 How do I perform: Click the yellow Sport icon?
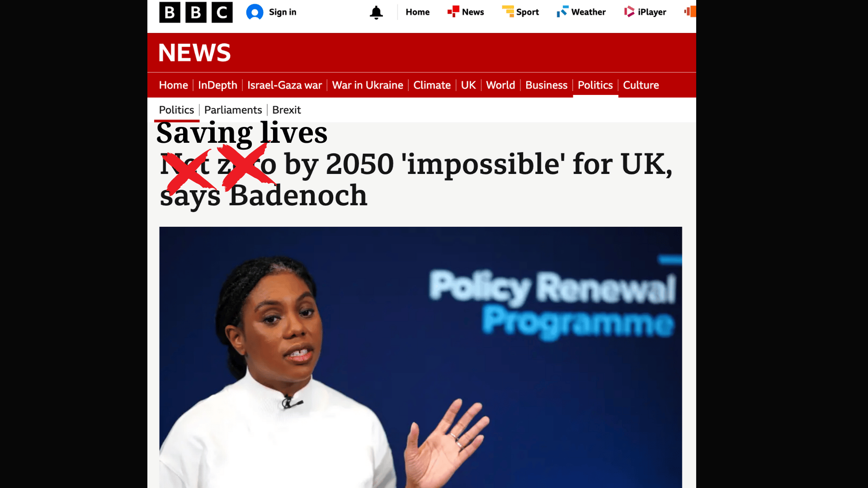tap(508, 11)
